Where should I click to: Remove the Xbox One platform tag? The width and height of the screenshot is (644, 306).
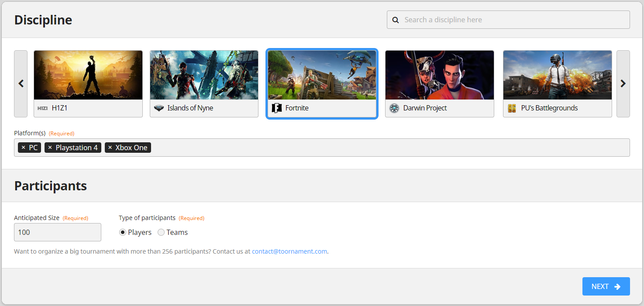click(110, 148)
